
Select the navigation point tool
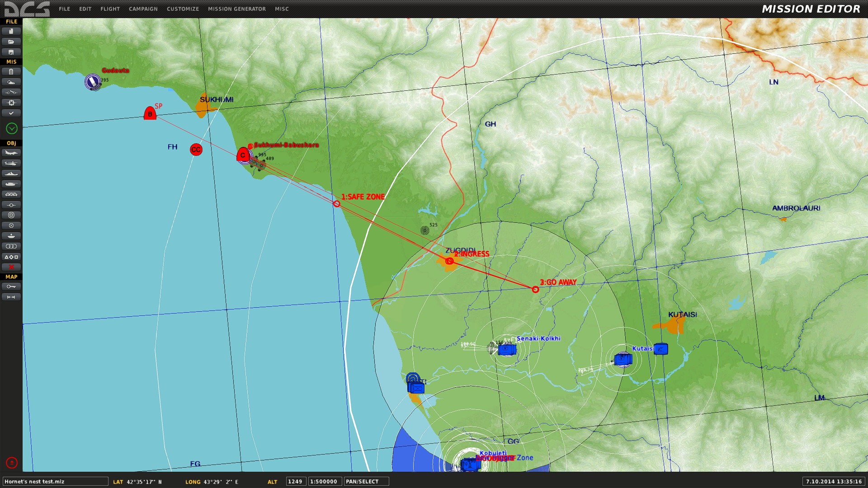coord(11,205)
